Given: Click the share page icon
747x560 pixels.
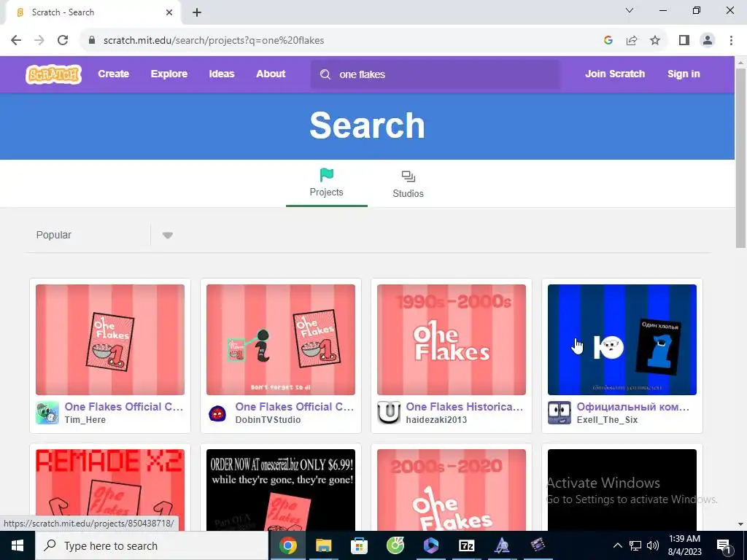Looking at the screenshot, I should pyautogui.click(x=632, y=40).
